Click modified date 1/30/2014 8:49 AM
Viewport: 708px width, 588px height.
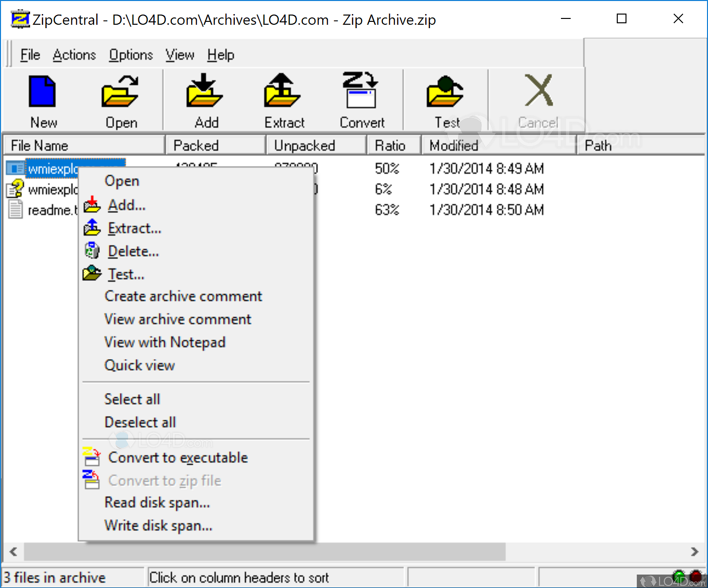pos(487,169)
